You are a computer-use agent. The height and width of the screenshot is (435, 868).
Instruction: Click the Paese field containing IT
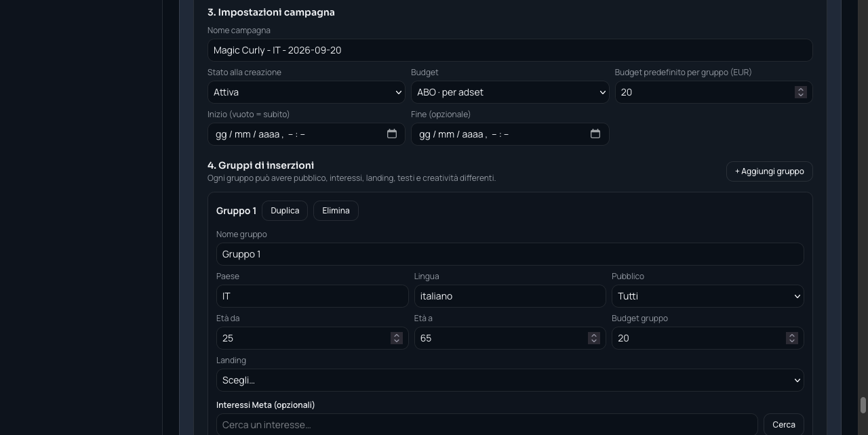point(312,296)
